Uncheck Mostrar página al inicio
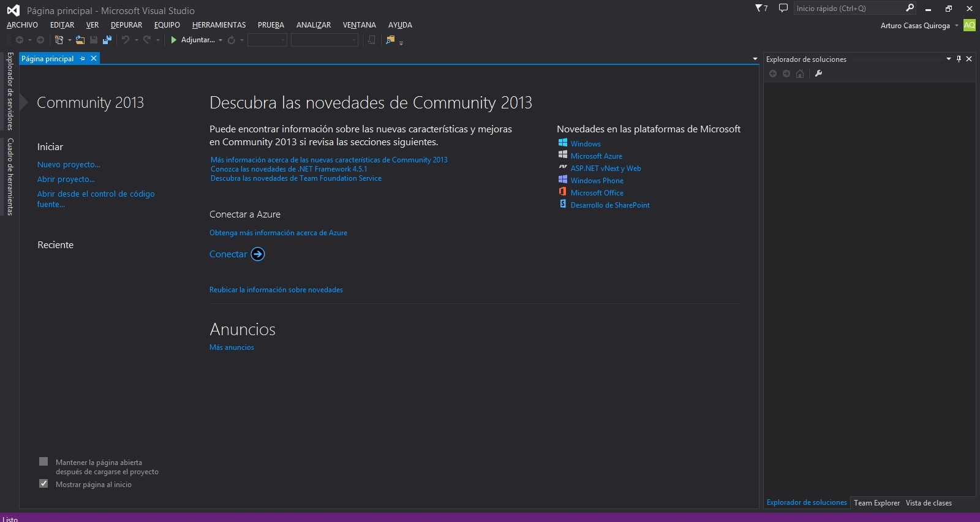Screen dimensions: 980x522 coord(43,483)
